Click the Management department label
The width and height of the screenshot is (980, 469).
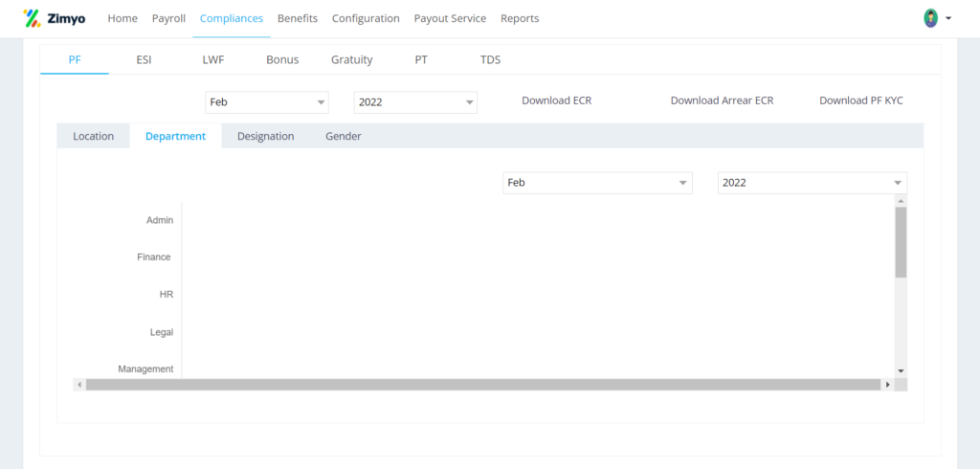pyautogui.click(x=145, y=368)
